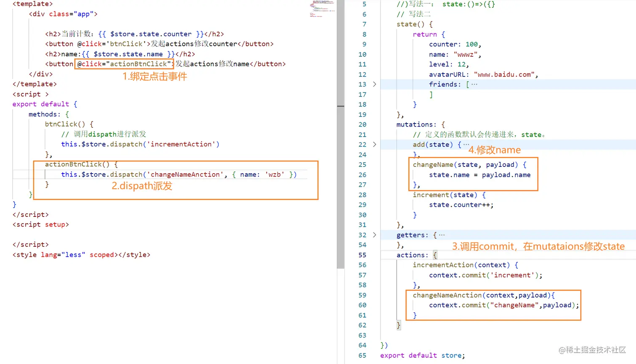Click context.commit("changeName",payload); line
This screenshot has height=364, width=636.
504,305
